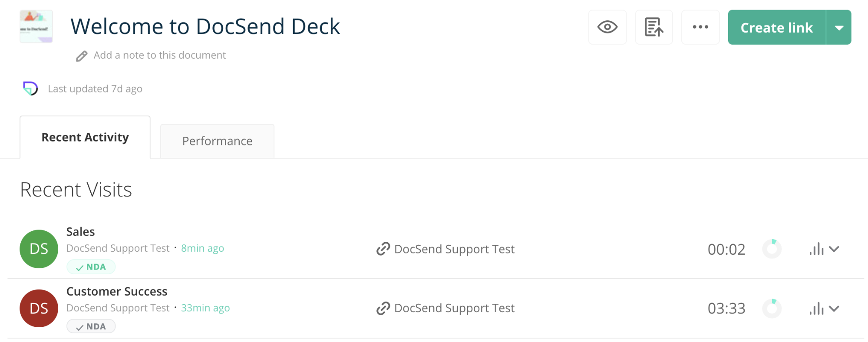Open DocSend Support Test link in Sales row
The height and width of the screenshot is (342, 868).
click(x=446, y=249)
